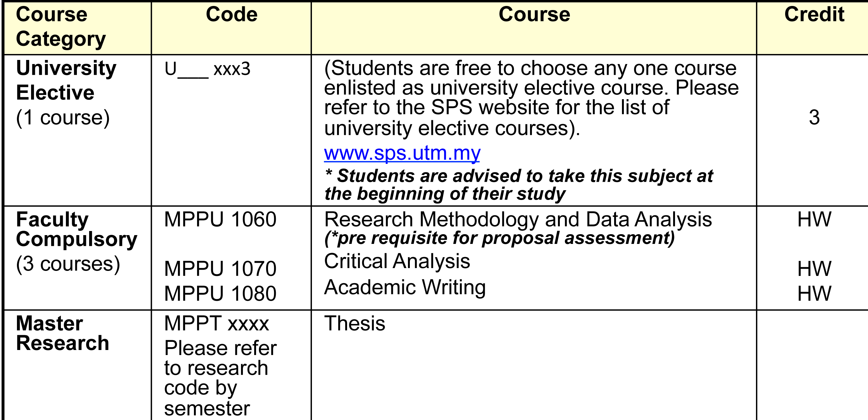Viewport: 868px width, 420px height.
Task: Open the www.sps.utm.my hyperlink
Action: pos(402,153)
